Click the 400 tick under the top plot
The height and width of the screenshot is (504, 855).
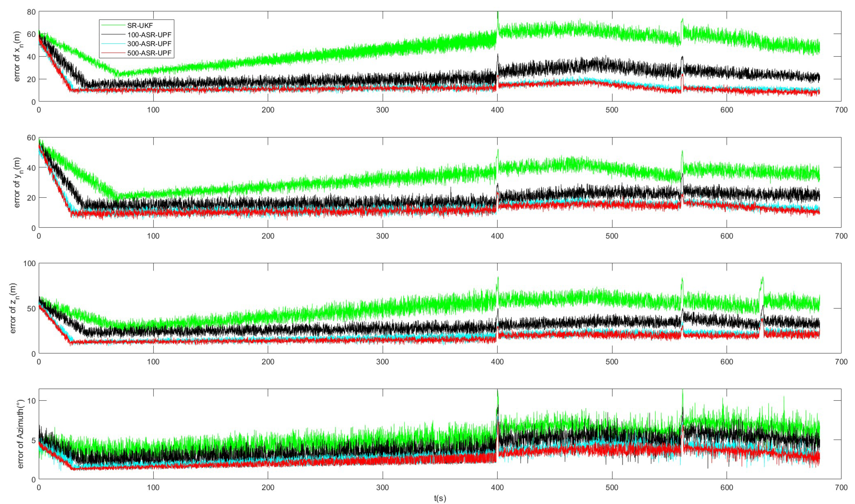coord(497,110)
